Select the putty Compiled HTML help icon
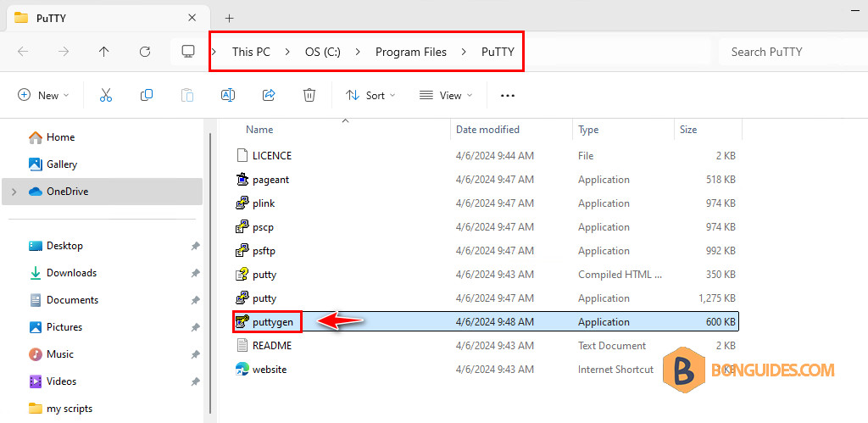This screenshot has height=423, width=868. [x=242, y=275]
